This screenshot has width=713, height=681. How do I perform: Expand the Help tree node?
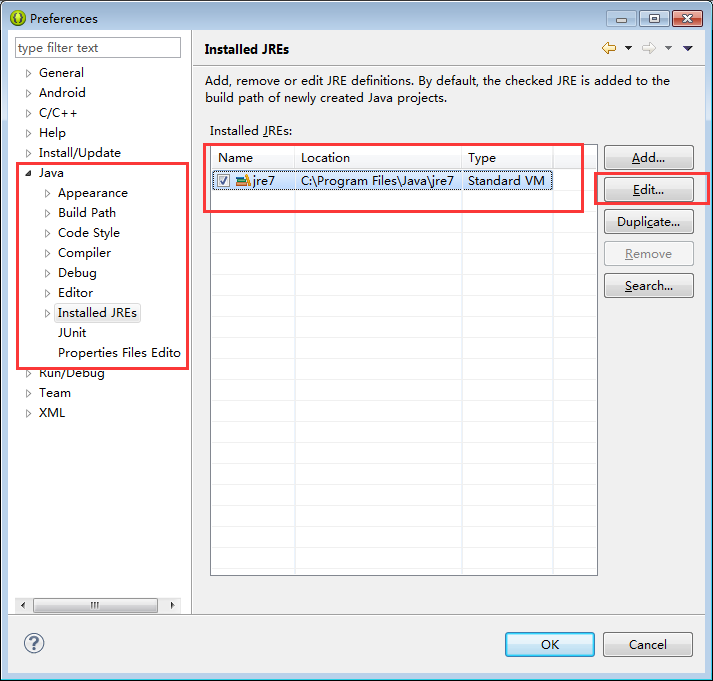pyautogui.click(x=28, y=133)
